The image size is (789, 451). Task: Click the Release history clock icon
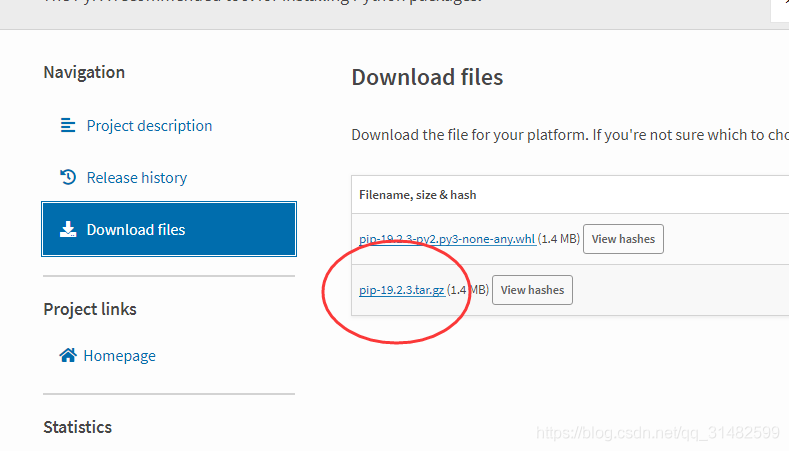(68, 178)
